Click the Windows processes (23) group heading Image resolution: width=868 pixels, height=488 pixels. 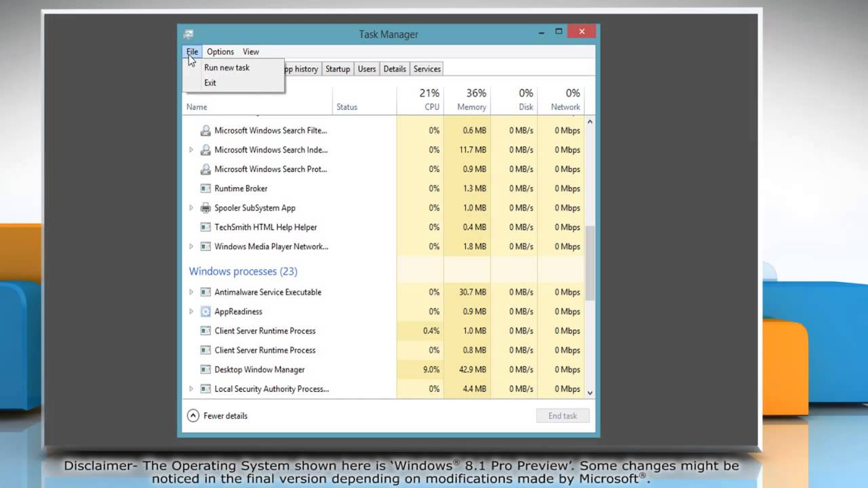[243, 271]
